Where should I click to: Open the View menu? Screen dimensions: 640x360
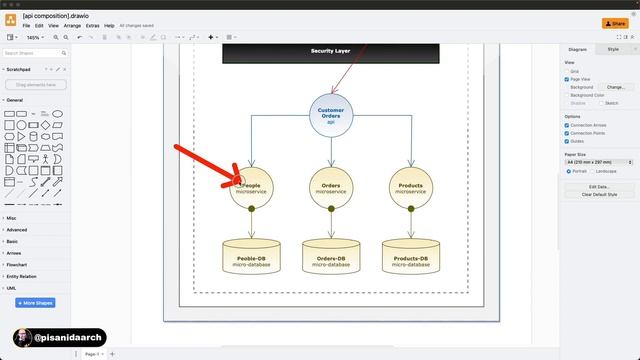pos(53,26)
